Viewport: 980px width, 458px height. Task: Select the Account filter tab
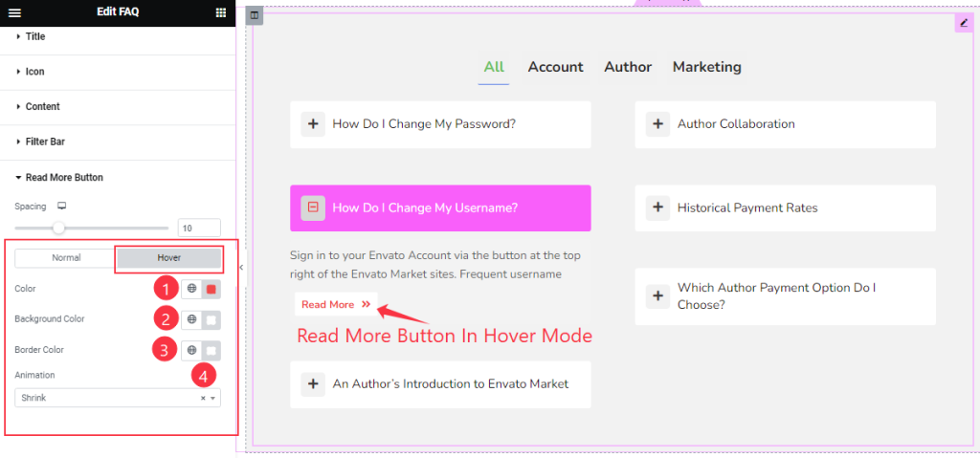(x=556, y=67)
